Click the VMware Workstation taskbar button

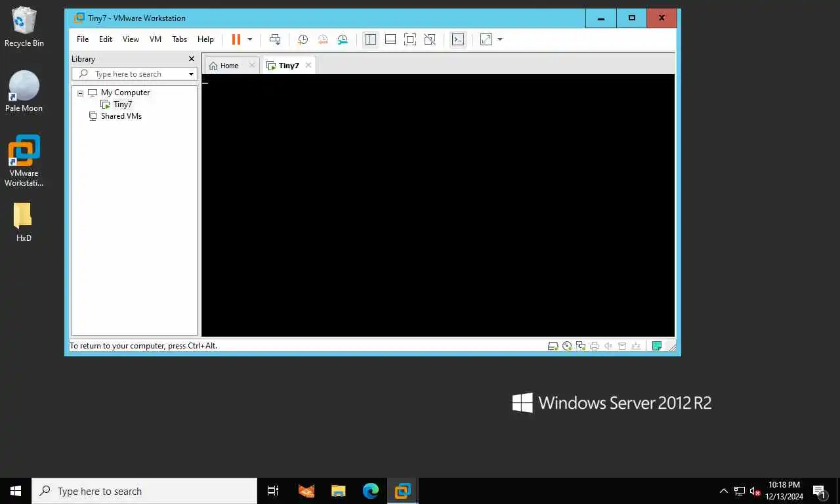402,491
